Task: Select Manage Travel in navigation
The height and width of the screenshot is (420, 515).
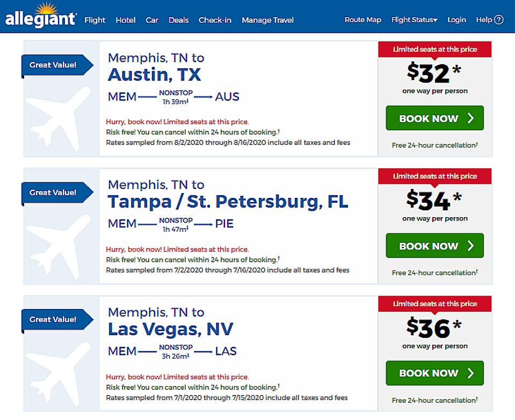Action: (267, 20)
